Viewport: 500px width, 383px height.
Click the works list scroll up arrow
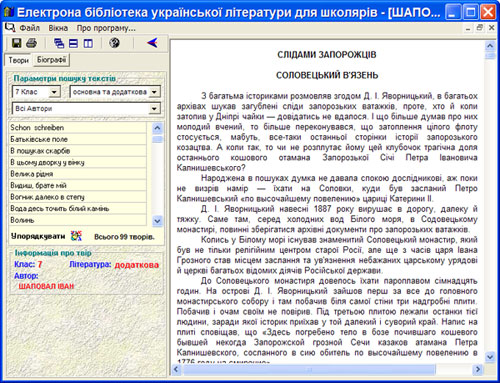[157, 128]
